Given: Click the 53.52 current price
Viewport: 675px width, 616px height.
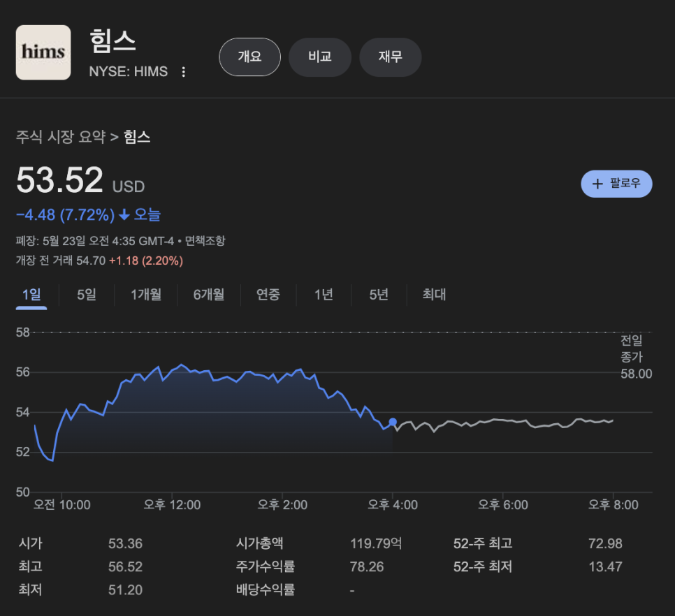Looking at the screenshot, I should click(x=59, y=179).
